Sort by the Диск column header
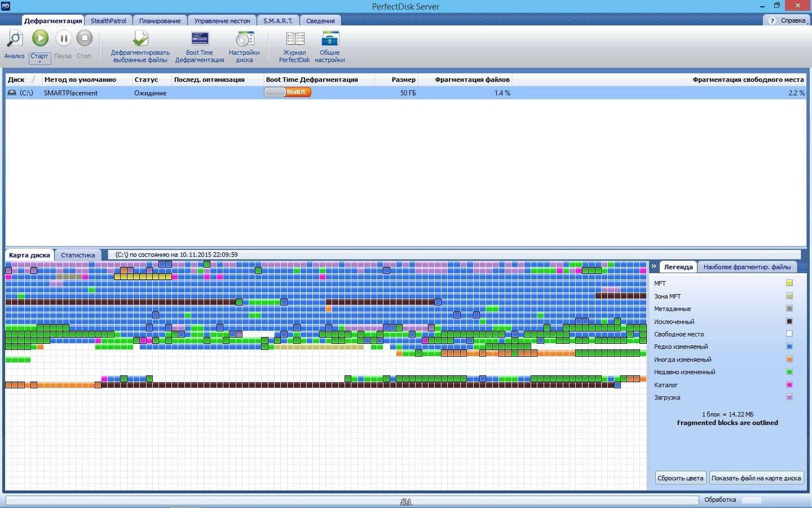The height and width of the screenshot is (508, 812). pyautogui.click(x=24, y=80)
